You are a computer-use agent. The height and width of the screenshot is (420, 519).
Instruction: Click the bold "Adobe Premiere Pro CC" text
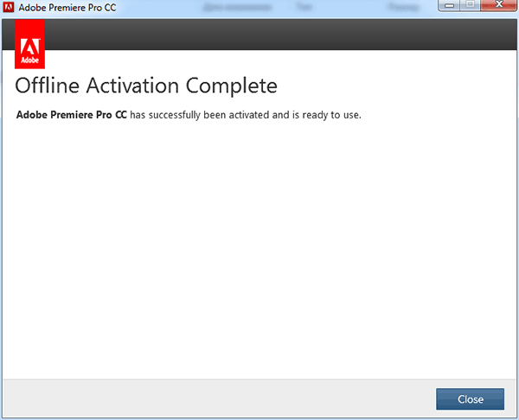[x=72, y=115]
